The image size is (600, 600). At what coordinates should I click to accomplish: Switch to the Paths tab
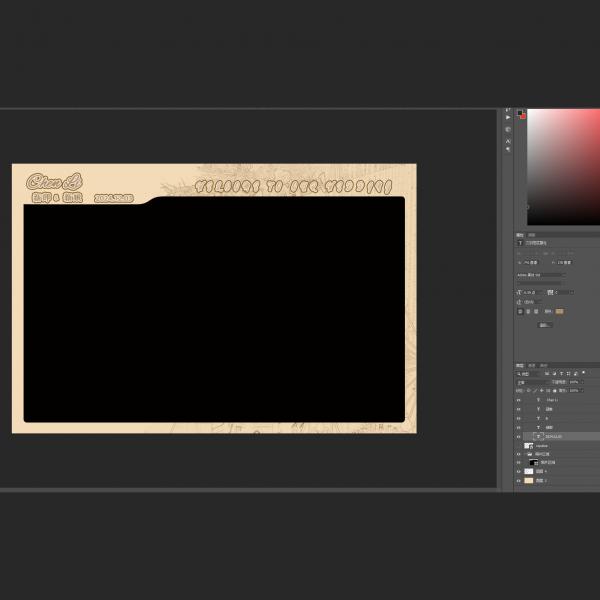tap(543, 365)
